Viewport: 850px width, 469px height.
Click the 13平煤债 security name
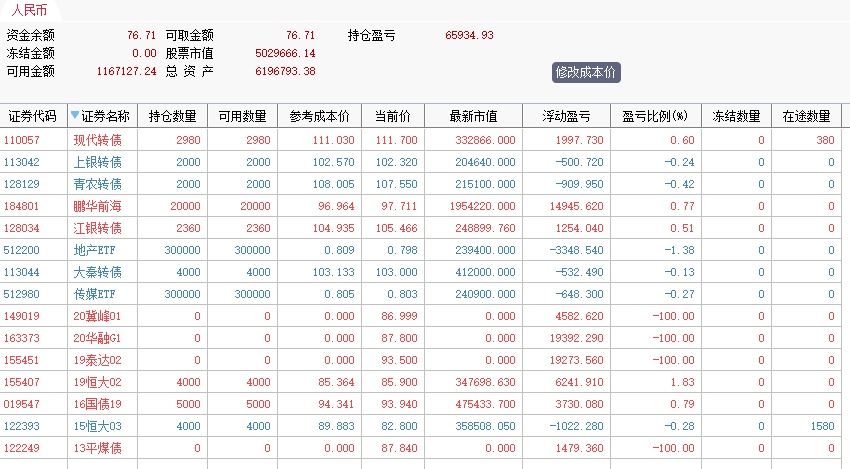coord(98,448)
